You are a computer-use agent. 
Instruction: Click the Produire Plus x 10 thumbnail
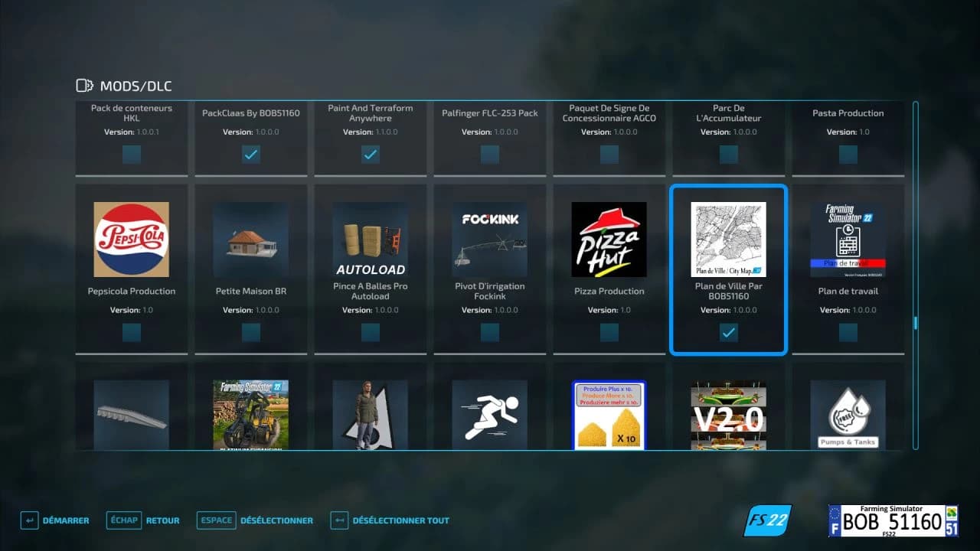tap(609, 415)
